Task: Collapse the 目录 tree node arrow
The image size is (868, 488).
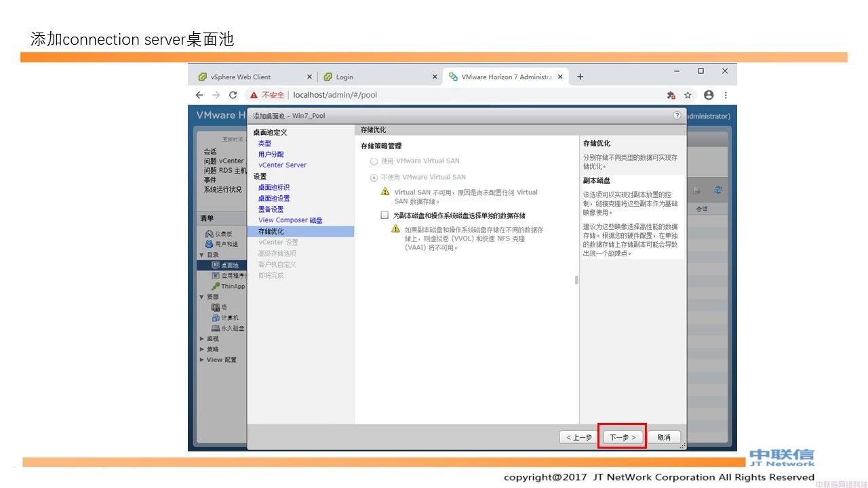Action: coord(201,255)
